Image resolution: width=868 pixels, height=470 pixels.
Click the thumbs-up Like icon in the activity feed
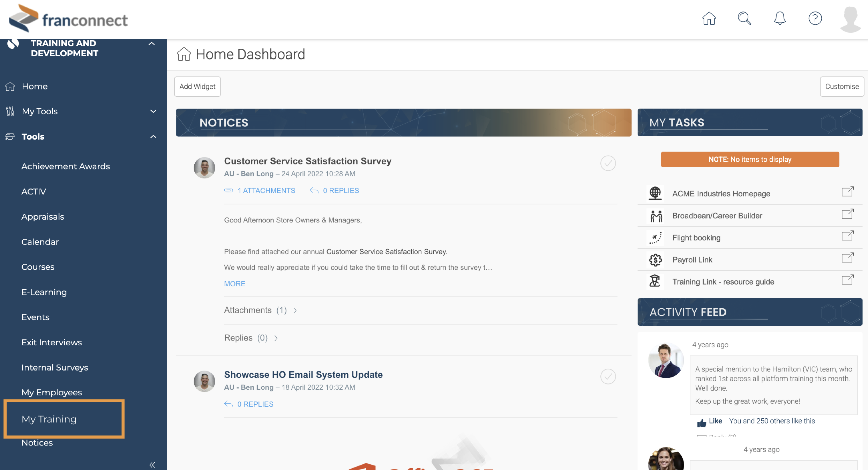(702, 423)
